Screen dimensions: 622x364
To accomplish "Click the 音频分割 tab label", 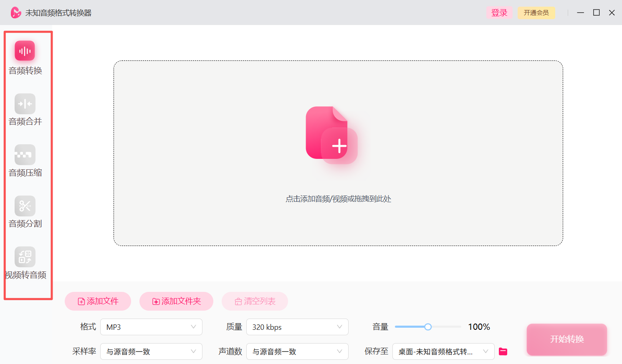I will (x=25, y=223).
